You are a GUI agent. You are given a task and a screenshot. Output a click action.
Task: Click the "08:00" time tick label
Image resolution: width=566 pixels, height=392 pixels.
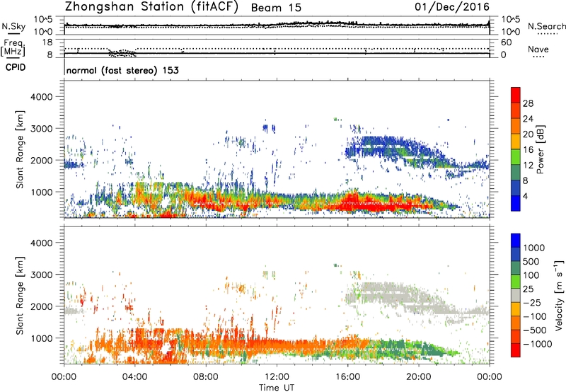206,377
